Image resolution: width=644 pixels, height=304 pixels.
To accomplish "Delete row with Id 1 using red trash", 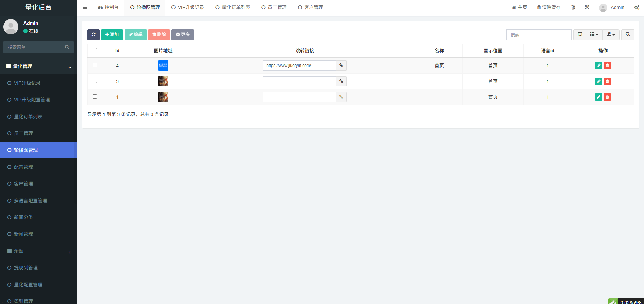I will click(x=607, y=97).
